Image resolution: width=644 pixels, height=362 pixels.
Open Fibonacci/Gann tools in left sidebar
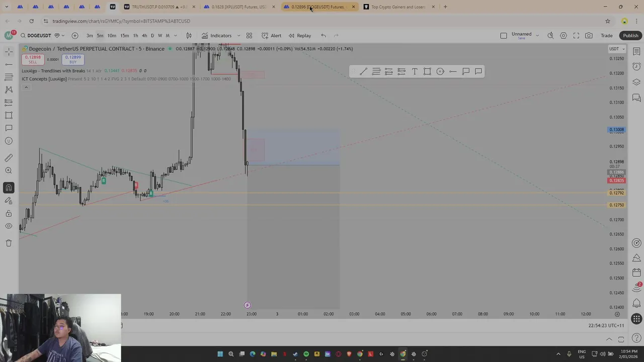tap(9, 77)
